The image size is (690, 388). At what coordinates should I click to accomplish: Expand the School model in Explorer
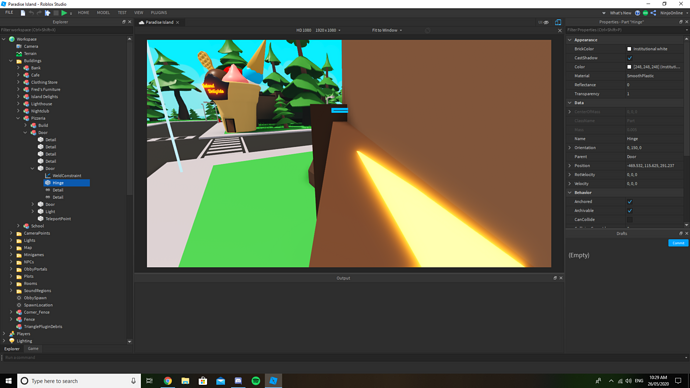coord(18,226)
